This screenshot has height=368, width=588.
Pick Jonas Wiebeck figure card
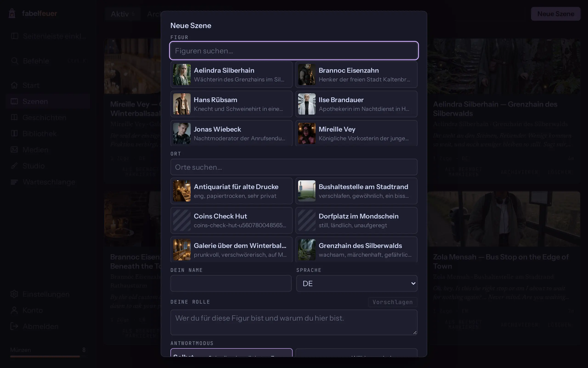tap(231, 133)
